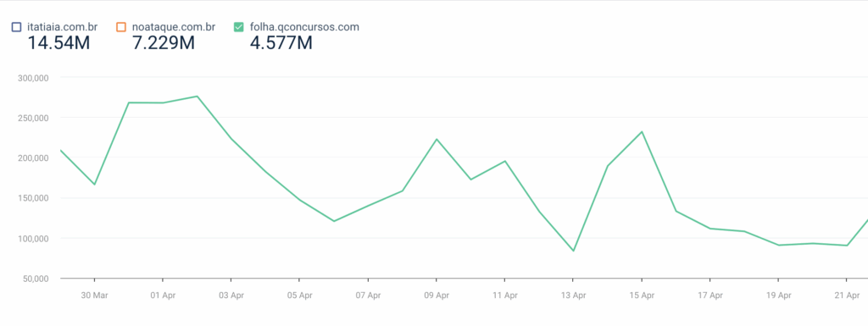Click the 11 Apr x-axis label
868x326 pixels.
(x=505, y=296)
